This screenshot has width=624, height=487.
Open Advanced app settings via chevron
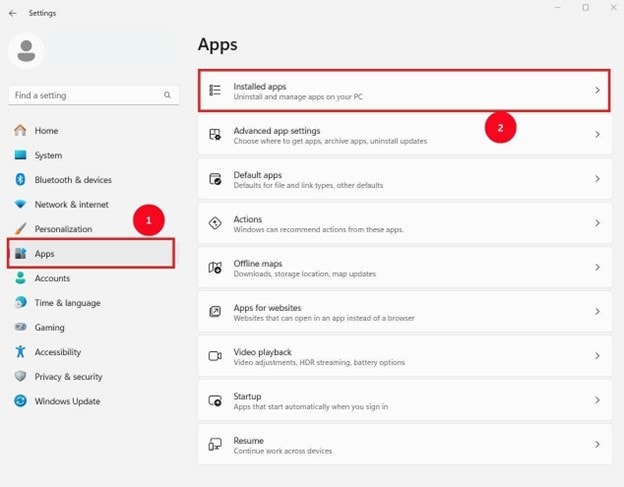(x=597, y=134)
